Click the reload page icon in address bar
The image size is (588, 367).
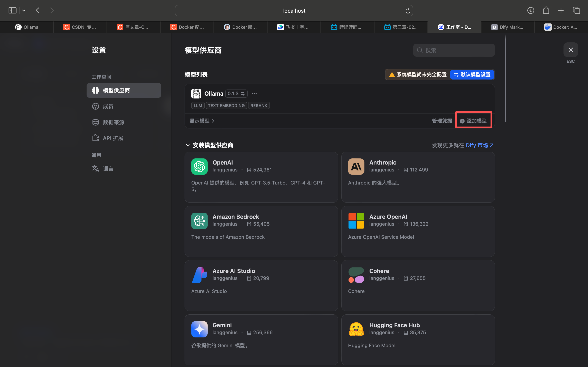[408, 11]
